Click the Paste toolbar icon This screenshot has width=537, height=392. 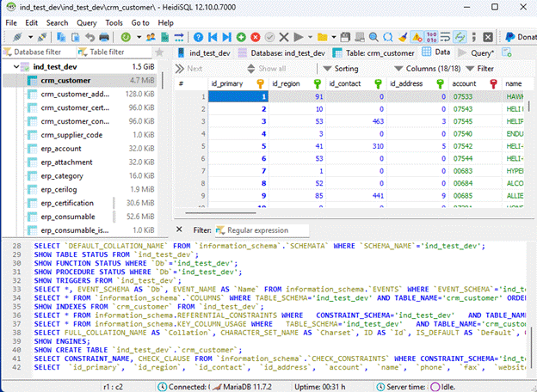[76, 37]
